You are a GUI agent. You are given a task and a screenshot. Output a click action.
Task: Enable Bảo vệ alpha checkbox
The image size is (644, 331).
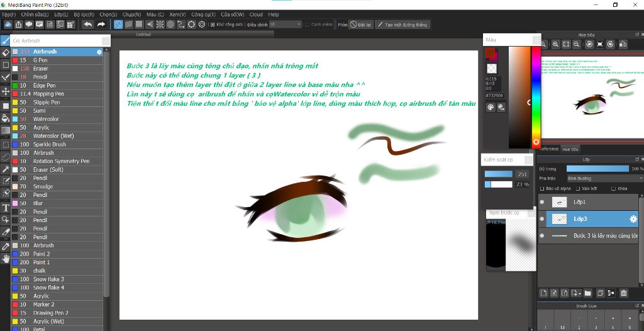542,189
